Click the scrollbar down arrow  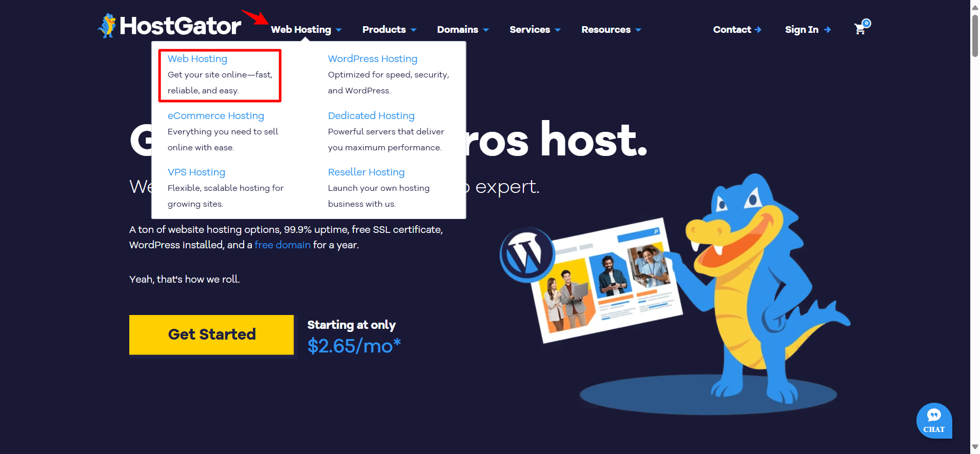(x=975, y=447)
